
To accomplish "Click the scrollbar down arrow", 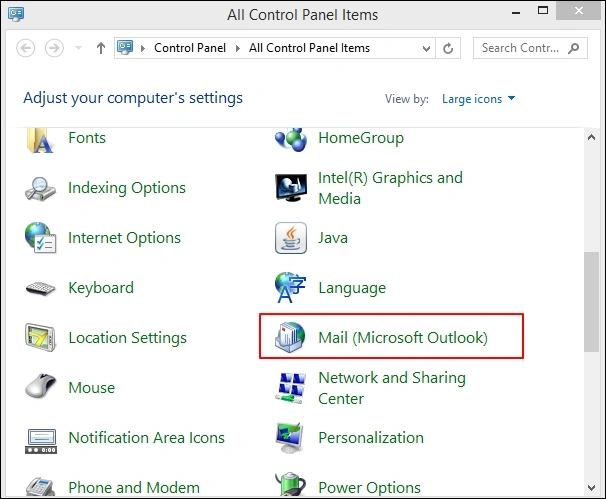I will pos(591,488).
